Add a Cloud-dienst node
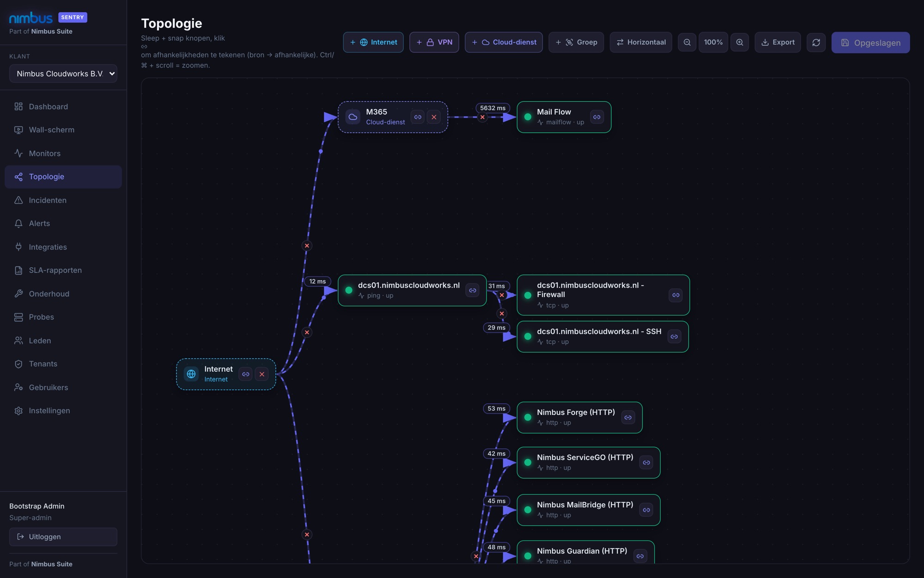The width and height of the screenshot is (924, 578). pyautogui.click(x=504, y=42)
